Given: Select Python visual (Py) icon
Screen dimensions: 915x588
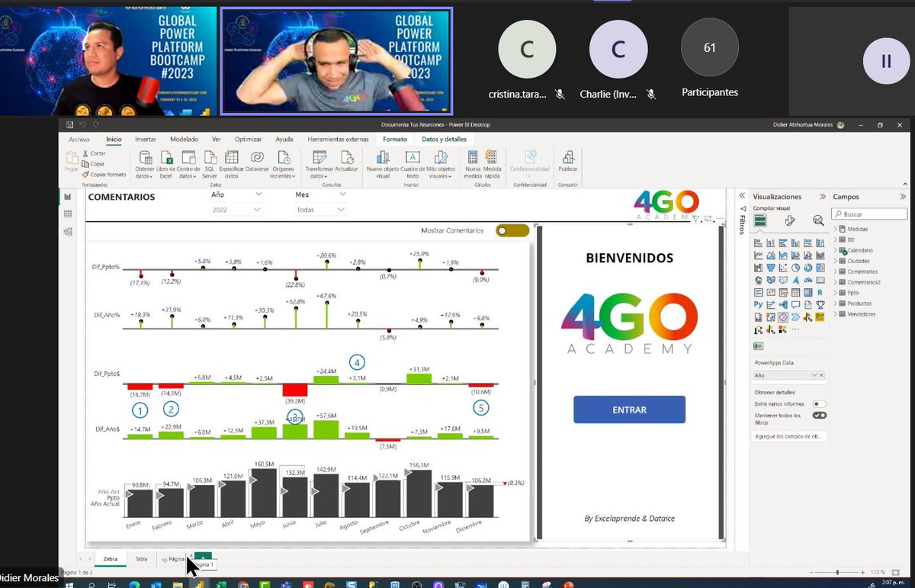Looking at the screenshot, I should tap(759, 304).
